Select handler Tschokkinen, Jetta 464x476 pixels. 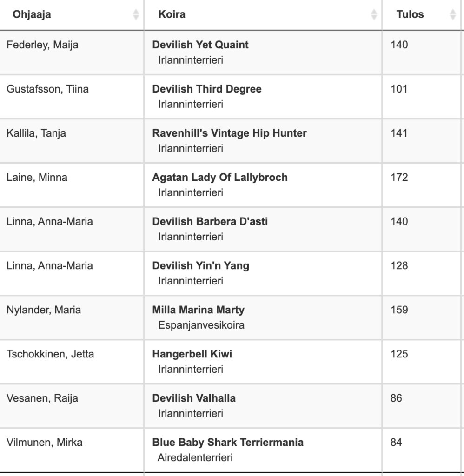[x=50, y=354]
